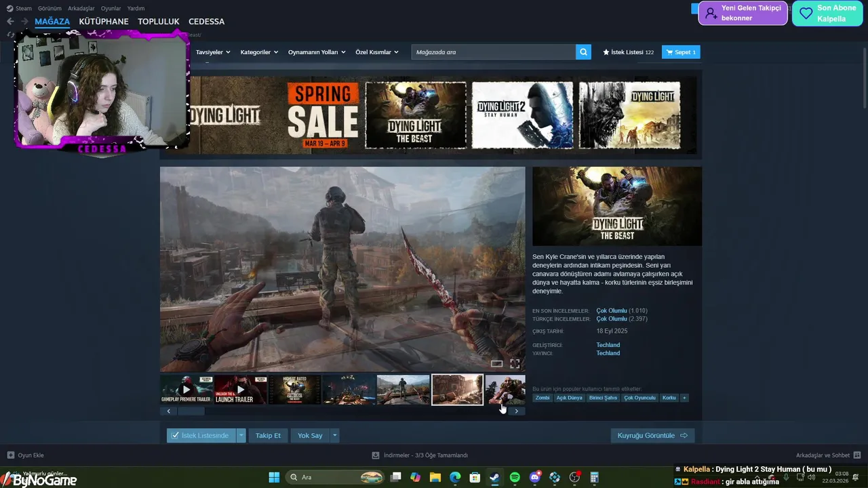Open the Turkish reviews Çok Olumlu link
This screenshot has height=488, width=868.
[x=612, y=319]
